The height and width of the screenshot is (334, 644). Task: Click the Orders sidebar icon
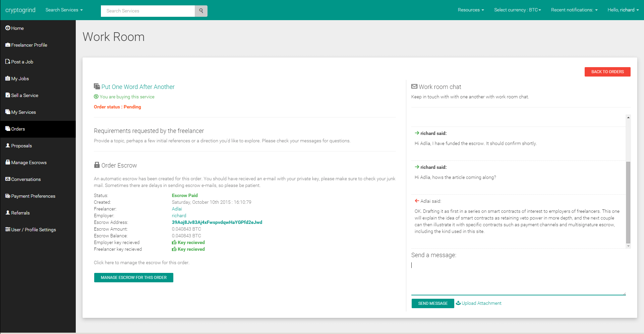point(8,129)
